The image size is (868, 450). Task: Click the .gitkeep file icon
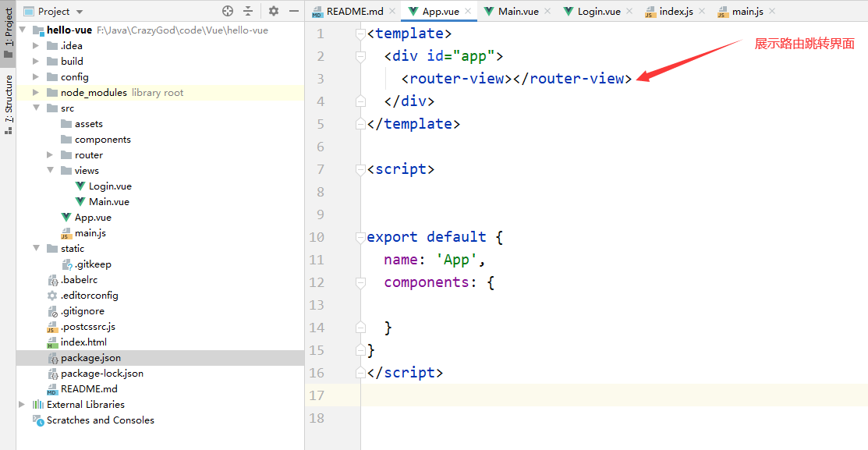[x=67, y=264]
